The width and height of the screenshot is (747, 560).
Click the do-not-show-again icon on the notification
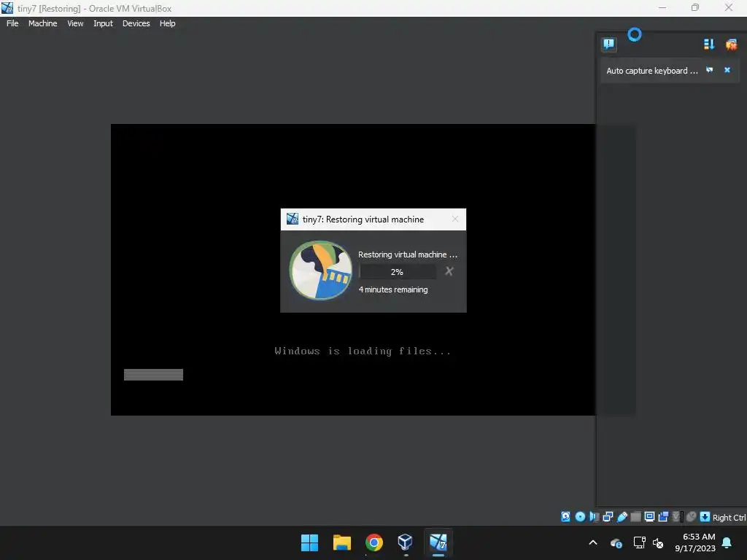click(x=709, y=70)
